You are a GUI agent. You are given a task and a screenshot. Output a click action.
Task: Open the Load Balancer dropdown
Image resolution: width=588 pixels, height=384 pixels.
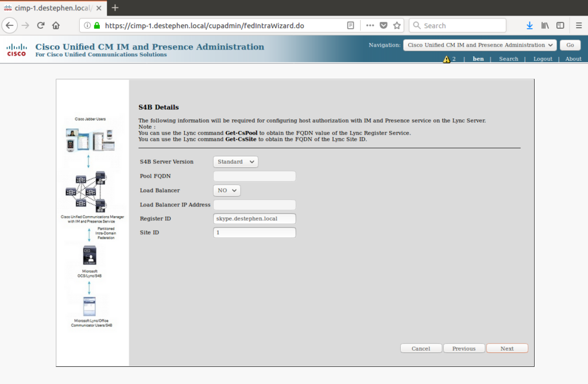227,190
